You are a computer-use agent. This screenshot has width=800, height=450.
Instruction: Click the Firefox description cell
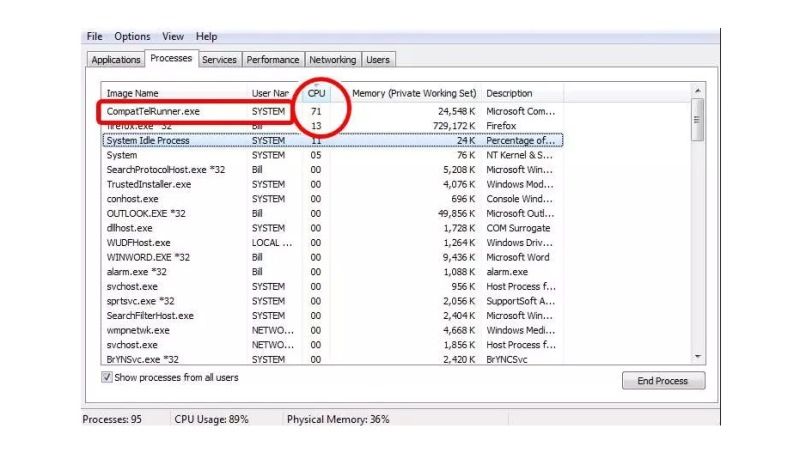click(x=501, y=126)
